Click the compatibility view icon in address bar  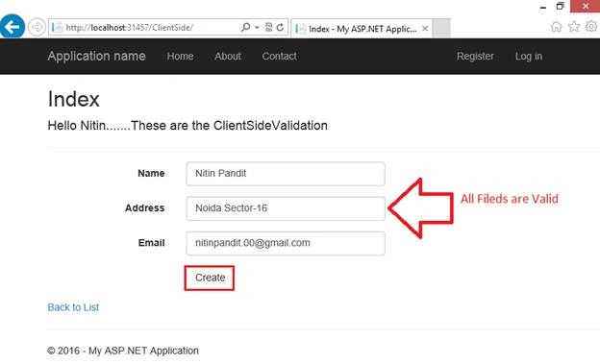point(268,27)
